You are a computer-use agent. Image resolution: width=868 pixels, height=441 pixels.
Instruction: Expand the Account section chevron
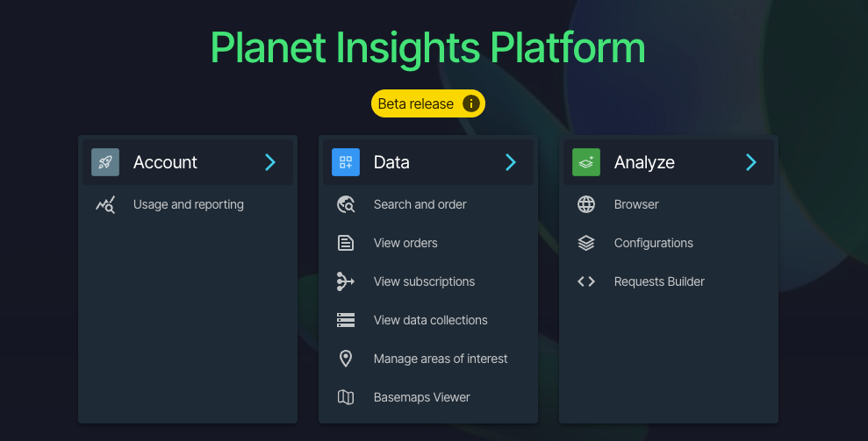270,162
